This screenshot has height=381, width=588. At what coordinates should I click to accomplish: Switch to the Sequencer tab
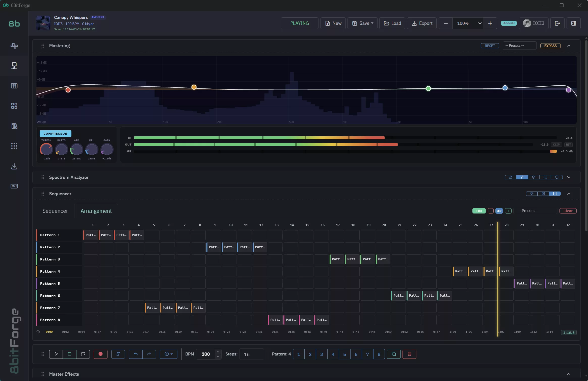point(55,211)
